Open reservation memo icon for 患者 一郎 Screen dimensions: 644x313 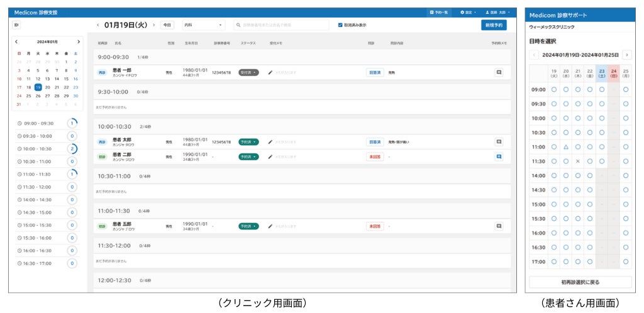[499, 72]
